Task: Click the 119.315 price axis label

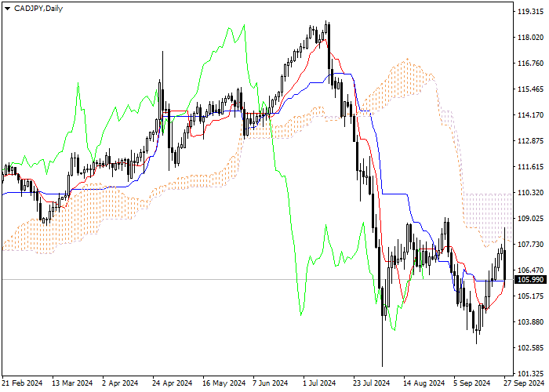Action: click(530, 12)
